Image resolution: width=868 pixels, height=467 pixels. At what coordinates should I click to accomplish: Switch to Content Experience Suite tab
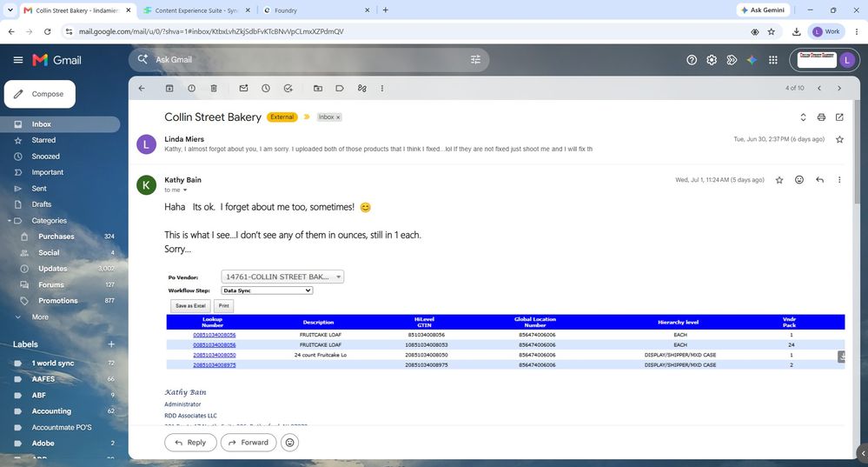196,10
